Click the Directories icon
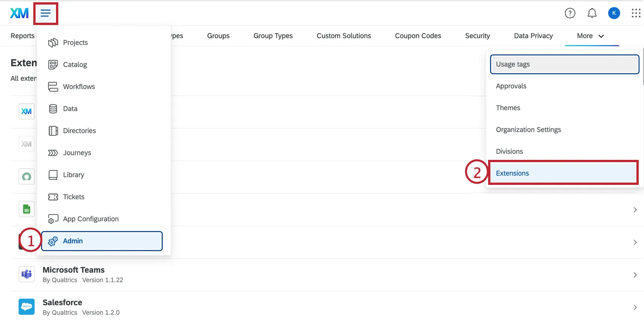The width and height of the screenshot is (644, 322). pos(53,131)
